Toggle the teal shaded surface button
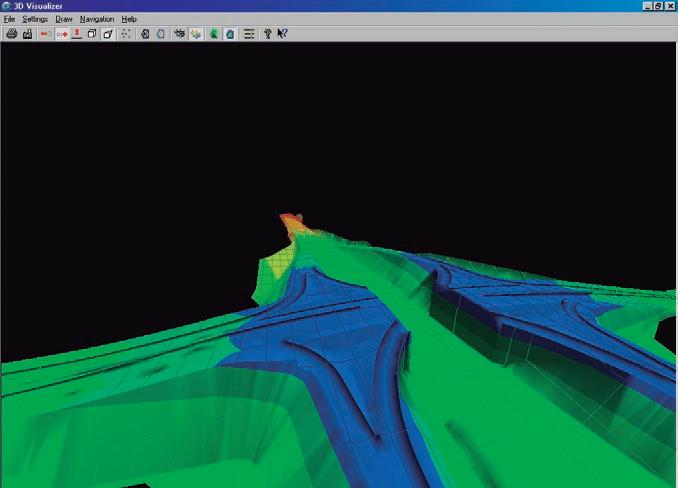The height and width of the screenshot is (488, 678). tap(230, 34)
